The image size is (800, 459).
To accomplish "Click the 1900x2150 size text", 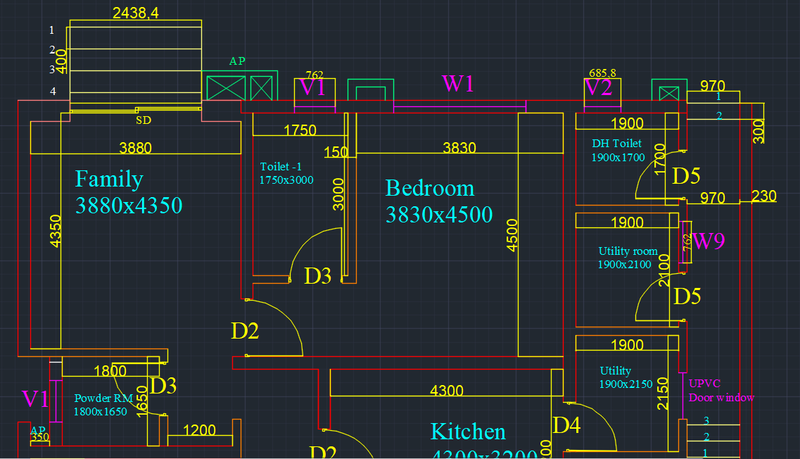I will click(626, 385).
